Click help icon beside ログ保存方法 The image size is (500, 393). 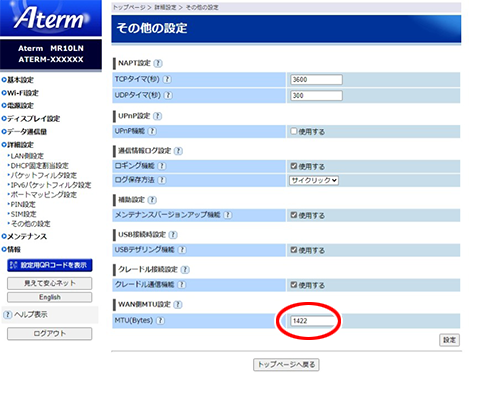[162, 180]
